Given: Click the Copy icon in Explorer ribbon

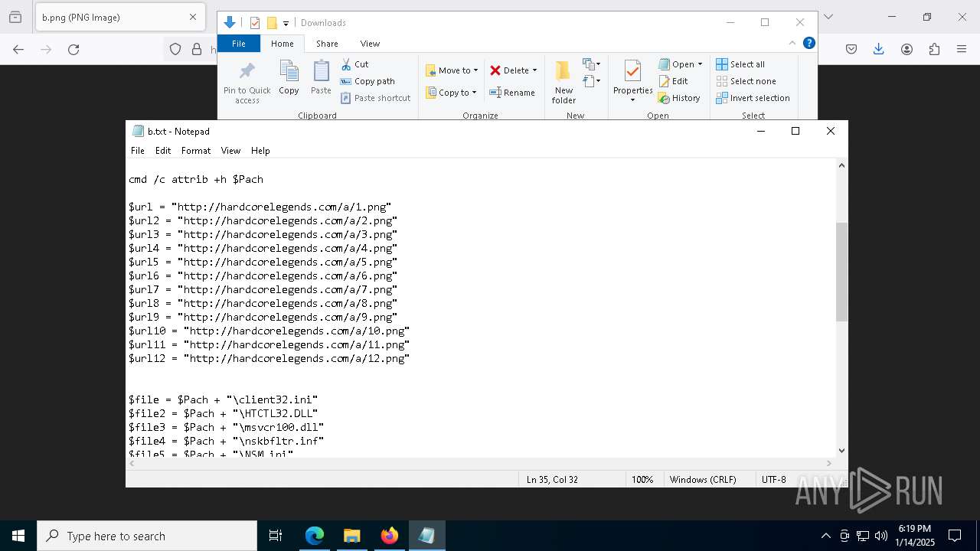Looking at the screenshot, I should pyautogui.click(x=289, y=78).
